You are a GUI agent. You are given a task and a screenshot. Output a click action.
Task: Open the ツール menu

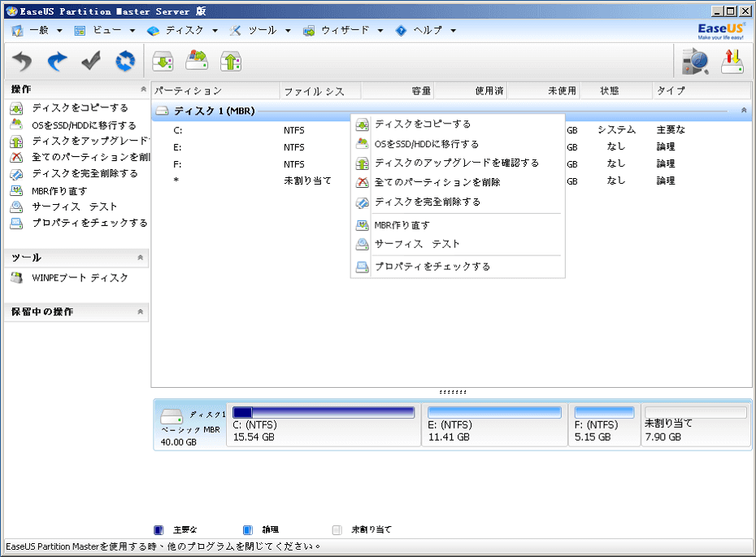click(261, 30)
